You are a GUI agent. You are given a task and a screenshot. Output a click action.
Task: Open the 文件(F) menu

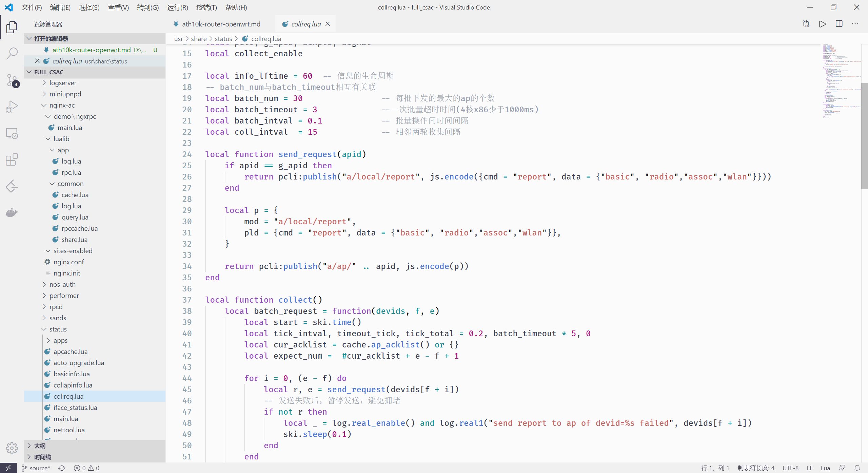coord(32,7)
